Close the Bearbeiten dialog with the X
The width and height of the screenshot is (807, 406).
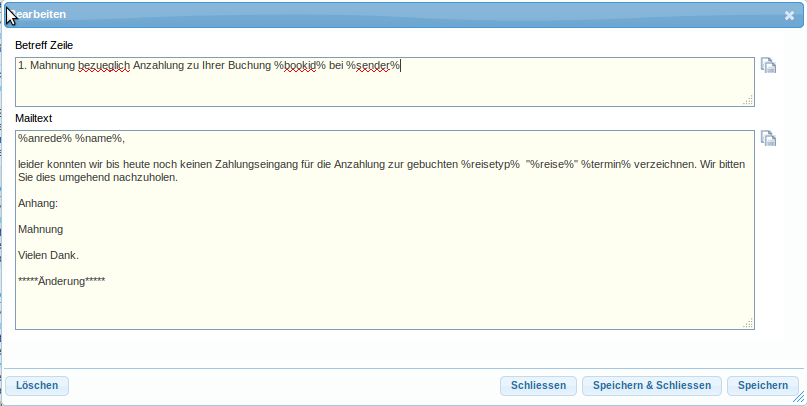click(x=789, y=15)
